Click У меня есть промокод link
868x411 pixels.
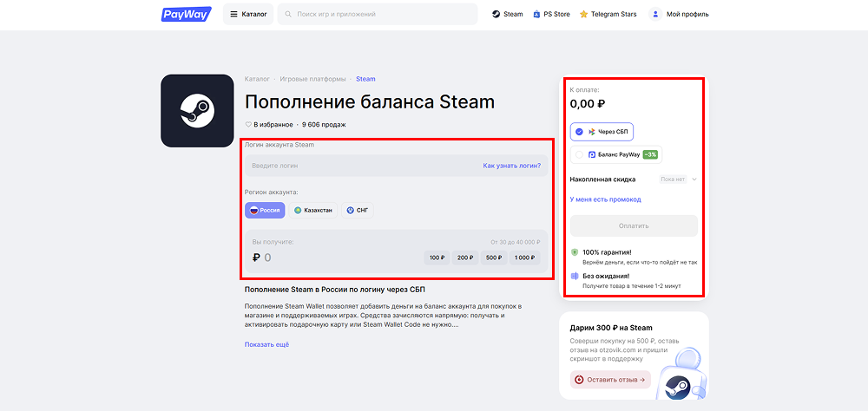coord(606,199)
